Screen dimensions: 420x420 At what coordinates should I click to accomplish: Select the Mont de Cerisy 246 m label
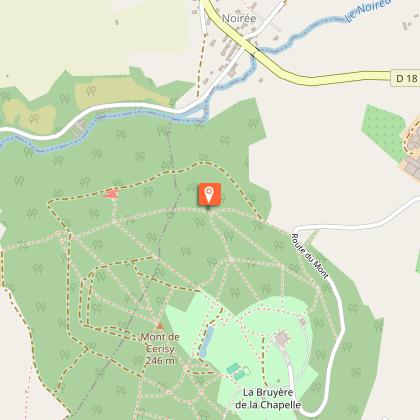(x=160, y=349)
